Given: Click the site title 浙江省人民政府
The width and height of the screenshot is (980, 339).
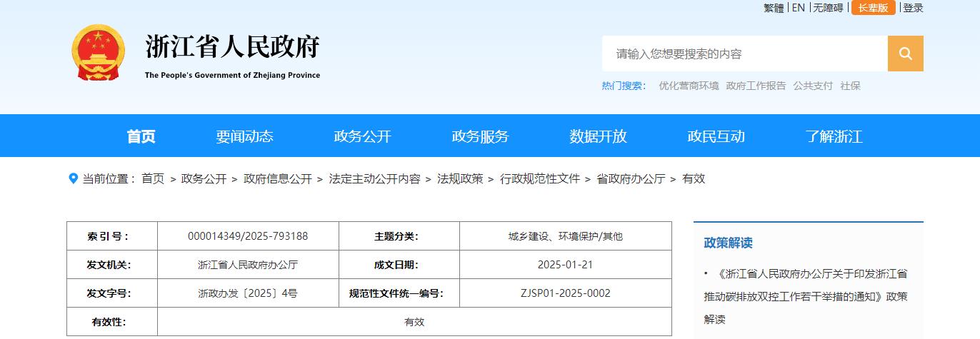Looking at the screenshot, I should coord(233,46).
